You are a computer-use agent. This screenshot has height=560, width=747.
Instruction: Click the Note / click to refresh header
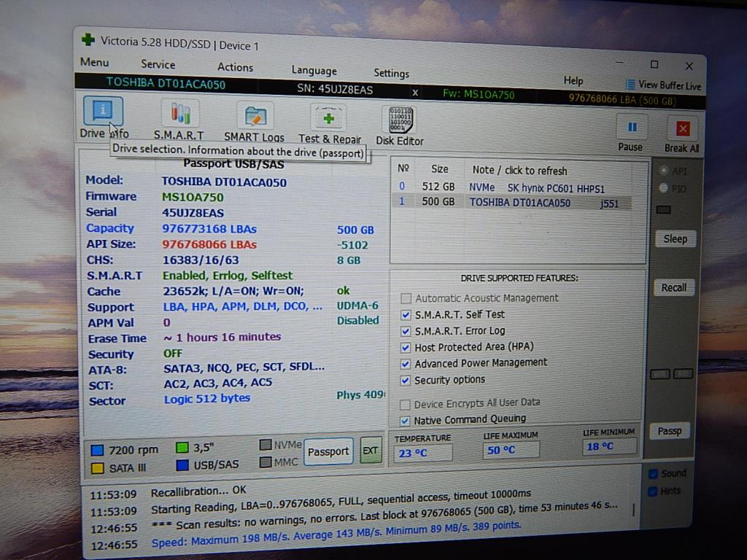519,171
